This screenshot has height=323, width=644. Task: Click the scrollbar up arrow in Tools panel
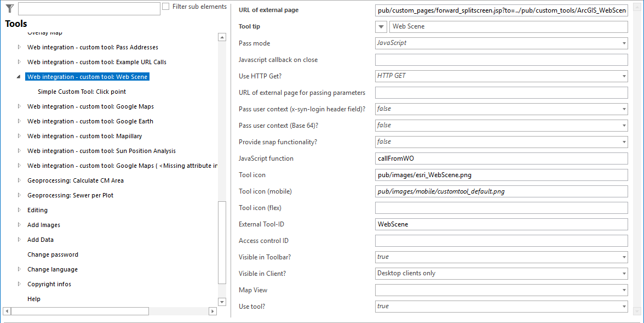point(222,37)
